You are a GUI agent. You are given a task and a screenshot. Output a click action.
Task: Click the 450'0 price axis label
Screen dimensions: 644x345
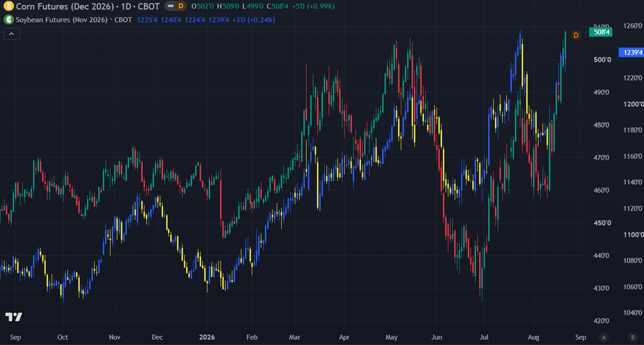603,222
